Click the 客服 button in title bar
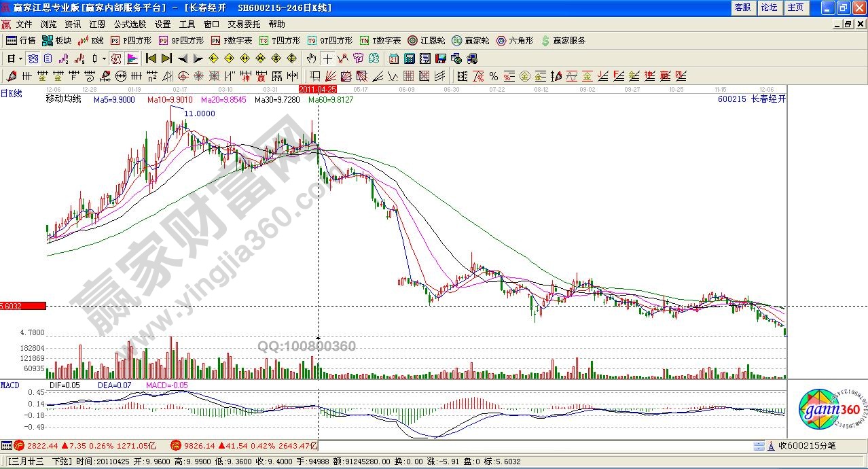 coord(742,7)
